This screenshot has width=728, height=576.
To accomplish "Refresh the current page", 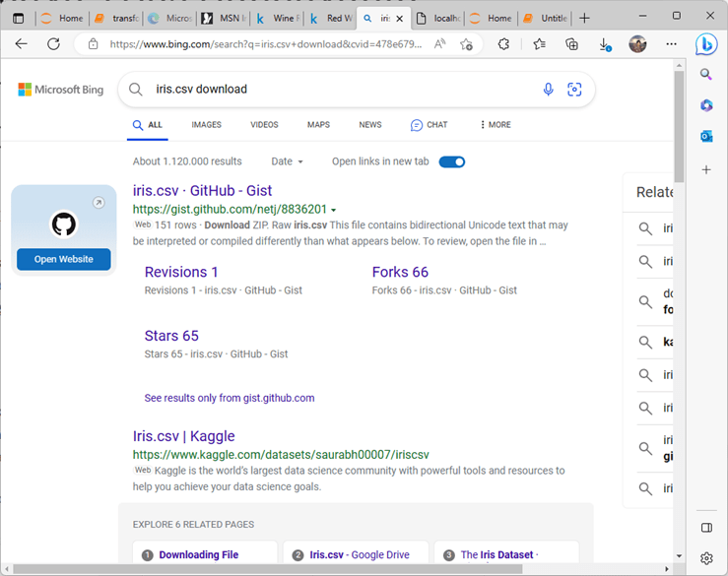I will point(54,44).
